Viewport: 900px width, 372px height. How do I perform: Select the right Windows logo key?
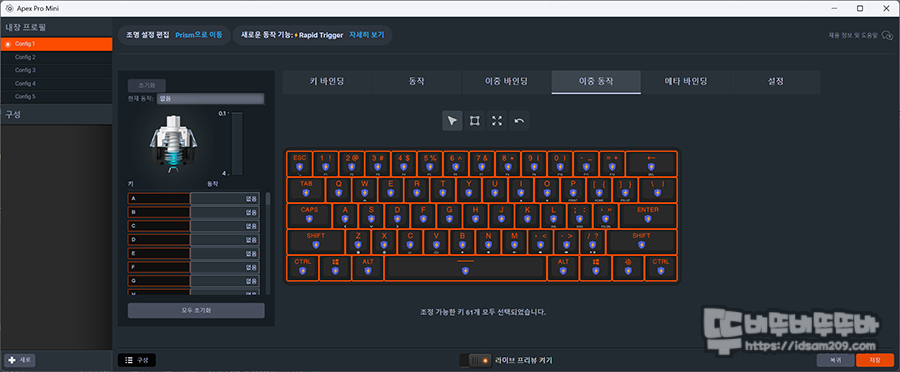[596, 268]
